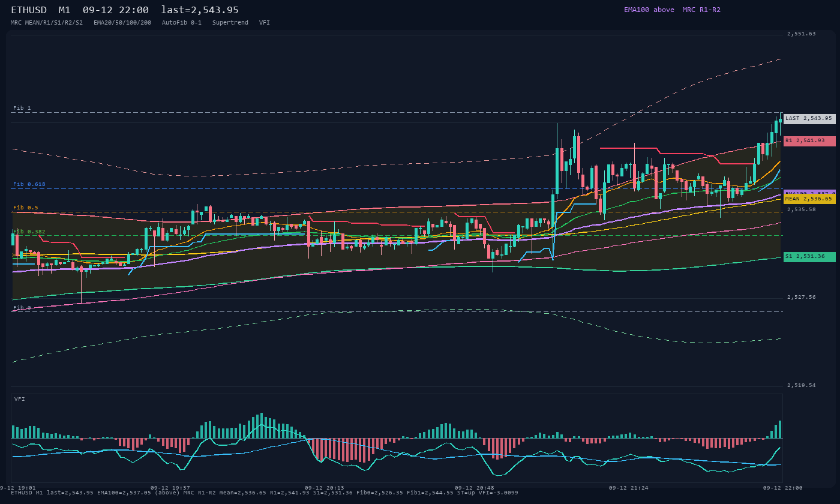
Task: Click the Fib 0.5 level label
Action: click(x=26, y=208)
